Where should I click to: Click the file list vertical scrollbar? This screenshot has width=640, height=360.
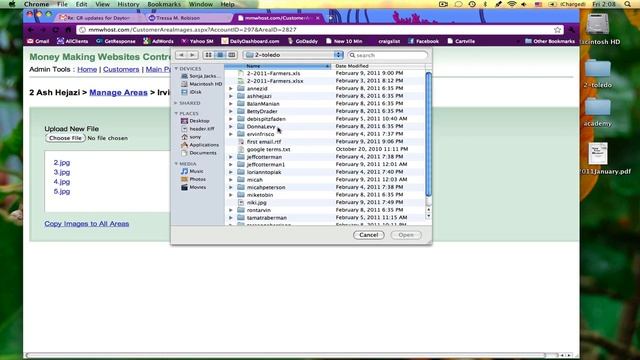coord(428,135)
